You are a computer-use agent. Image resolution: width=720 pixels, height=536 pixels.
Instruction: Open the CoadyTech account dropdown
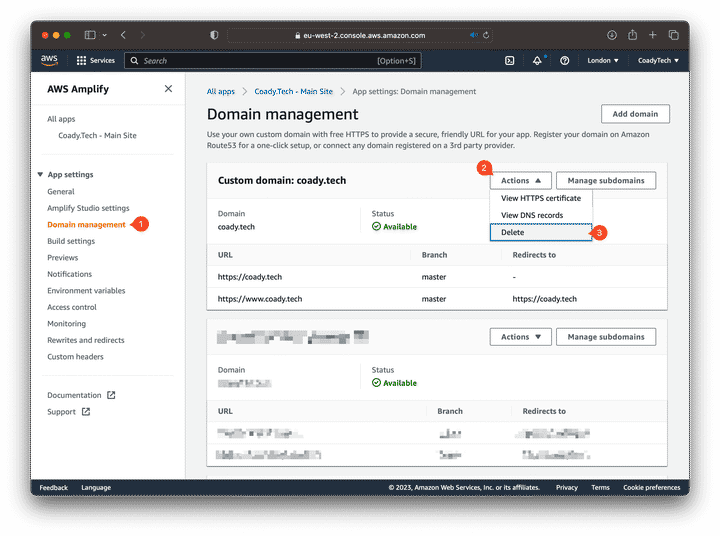point(658,61)
